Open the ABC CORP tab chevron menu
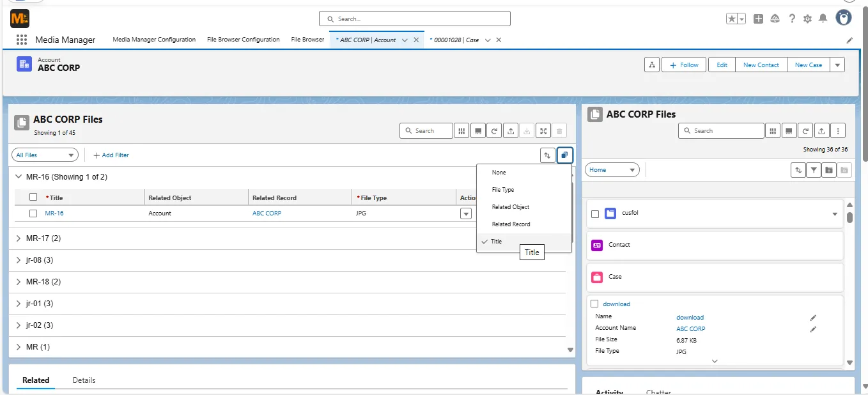 [x=405, y=40]
